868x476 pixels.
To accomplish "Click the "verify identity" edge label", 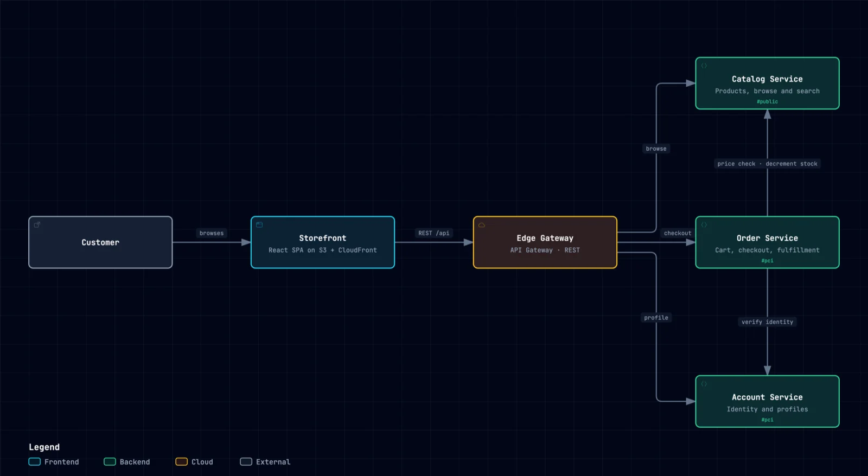I will 768,322.
